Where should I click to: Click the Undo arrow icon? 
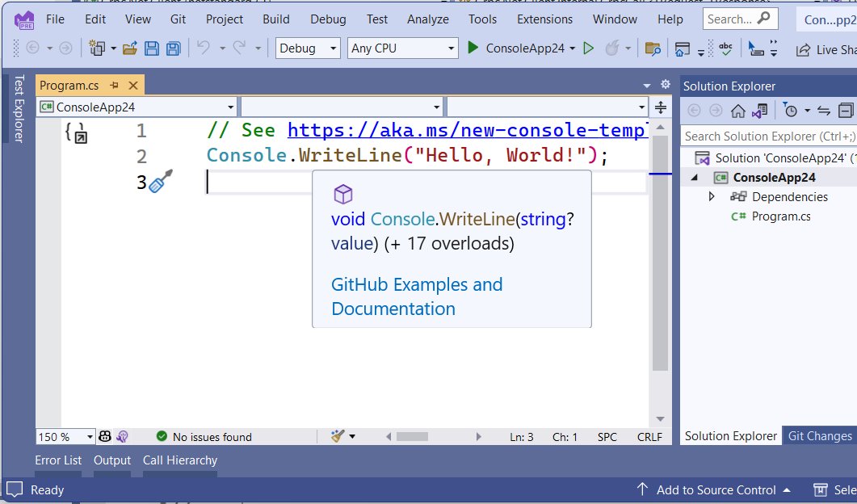204,48
